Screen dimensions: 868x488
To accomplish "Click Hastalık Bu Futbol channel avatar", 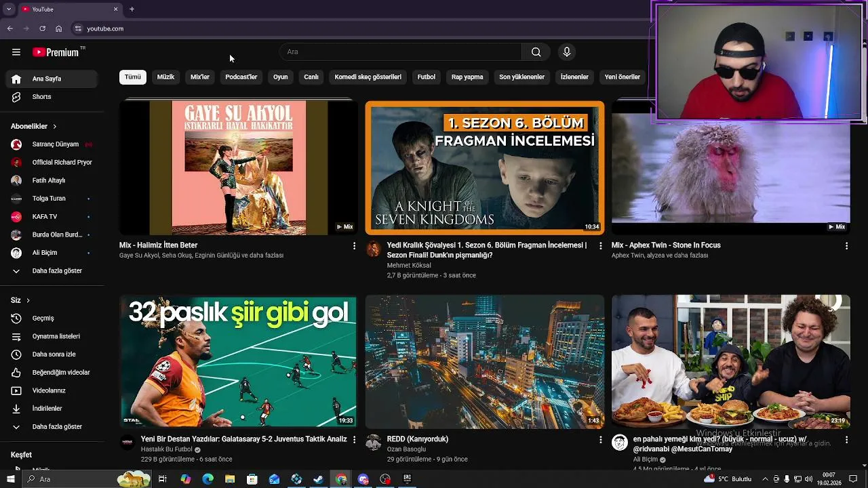I will point(127,443).
